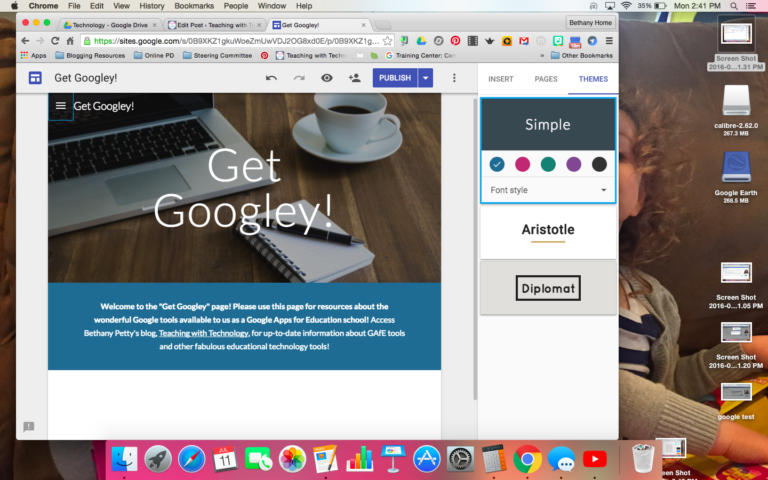Switch to the Technology - Google Drive tab
This screenshot has height=480, width=768.
click(x=109, y=25)
